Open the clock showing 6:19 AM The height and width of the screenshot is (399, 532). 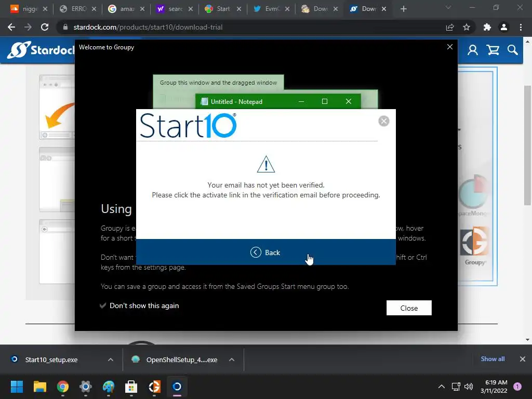point(494,387)
